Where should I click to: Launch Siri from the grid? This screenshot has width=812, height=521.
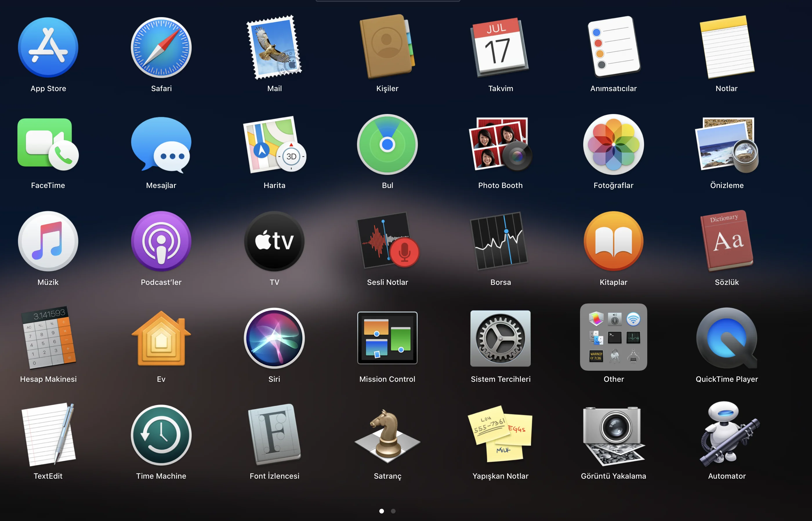click(274, 338)
